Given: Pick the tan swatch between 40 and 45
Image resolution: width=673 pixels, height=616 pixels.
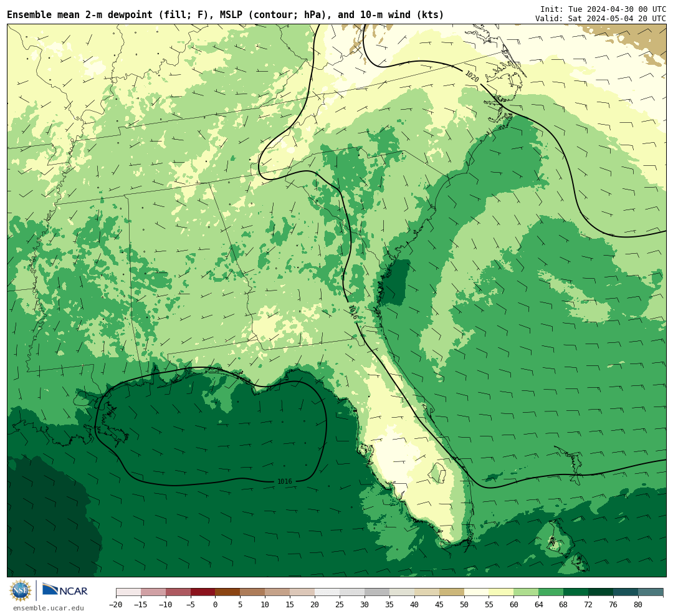Looking at the screenshot, I should pyautogui.click(x=427, y=592).
